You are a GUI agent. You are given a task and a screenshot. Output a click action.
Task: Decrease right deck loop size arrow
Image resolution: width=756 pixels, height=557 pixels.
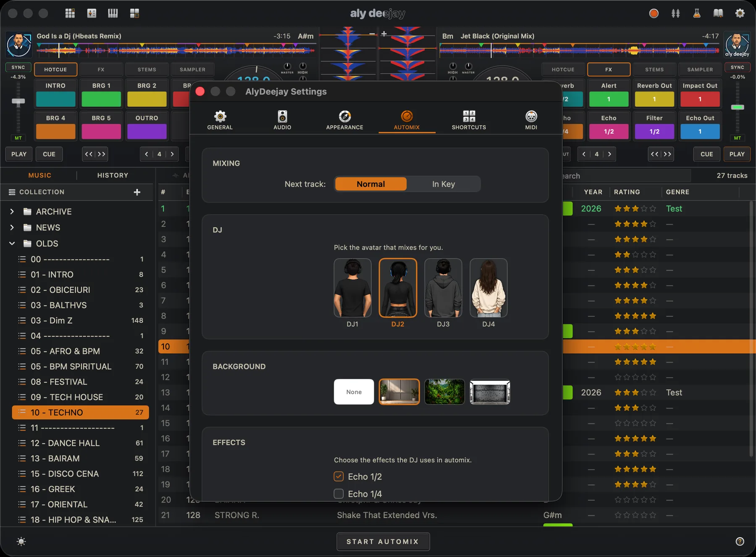coord(584,154)
